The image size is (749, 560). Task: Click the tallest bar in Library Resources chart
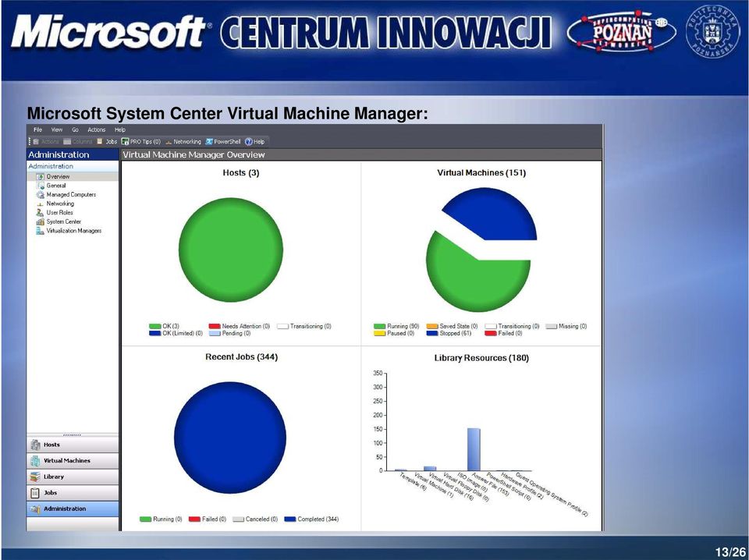coord(474,449)
